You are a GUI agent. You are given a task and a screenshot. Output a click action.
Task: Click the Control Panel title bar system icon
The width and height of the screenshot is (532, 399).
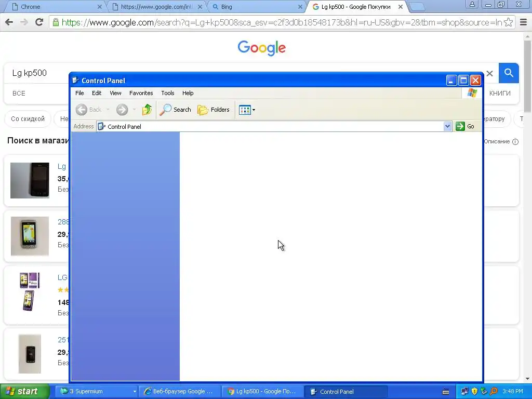pyautogui.click(x=75, y=81)
